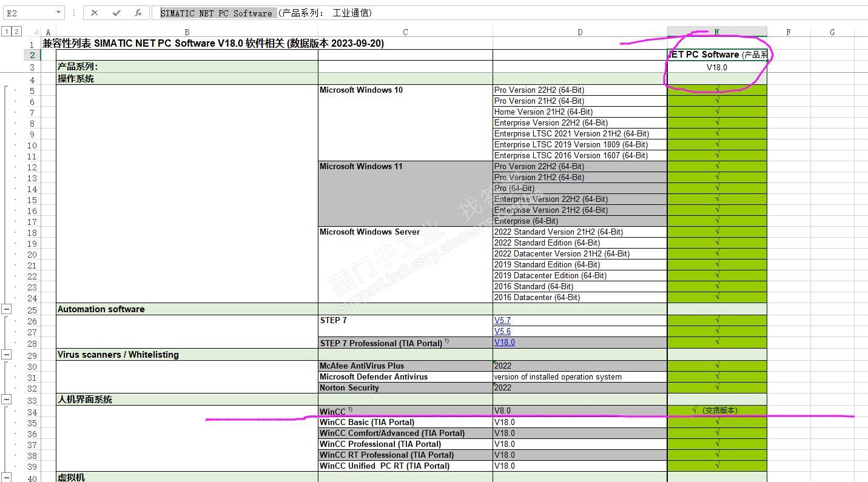This screenshot has width=868, height=482.
Task: Select 2022 Standard Version 21H2 (64-Bit) cell
Action: pyautogui.click(x=580, y=232)
